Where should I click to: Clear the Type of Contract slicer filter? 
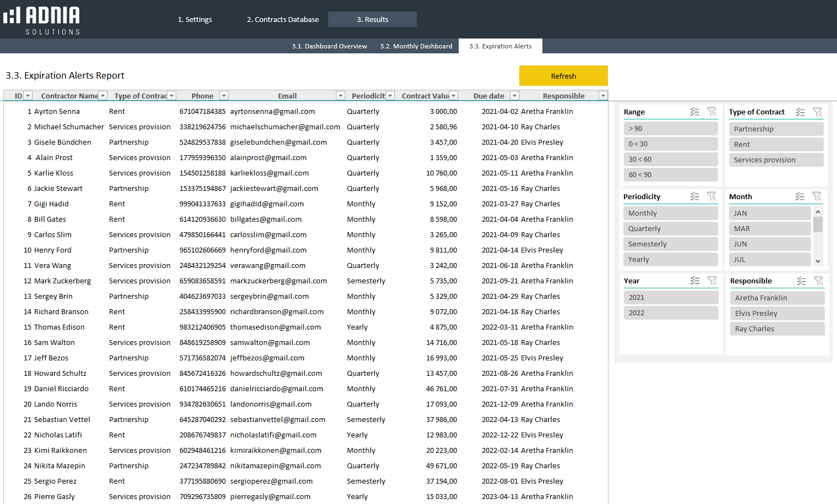[818, 112]
